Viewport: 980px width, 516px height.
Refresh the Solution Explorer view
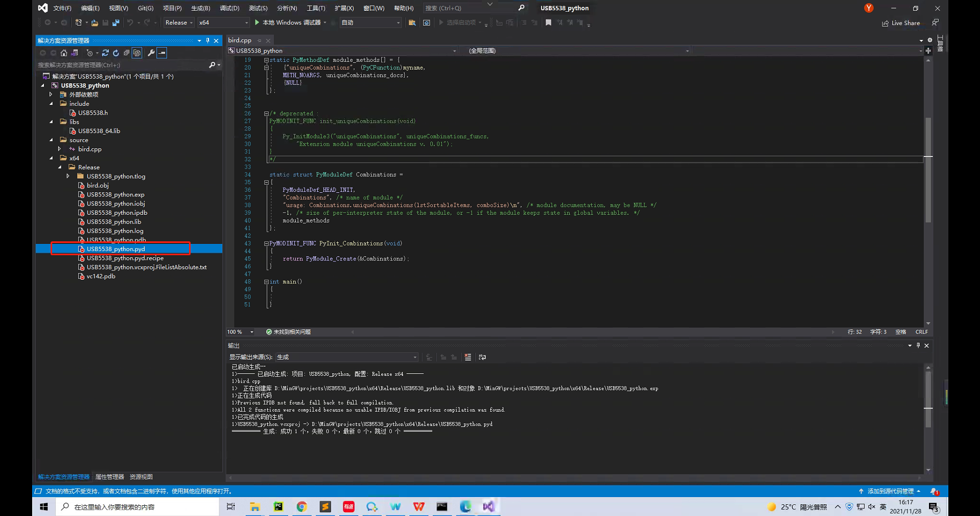pos(116,53)
